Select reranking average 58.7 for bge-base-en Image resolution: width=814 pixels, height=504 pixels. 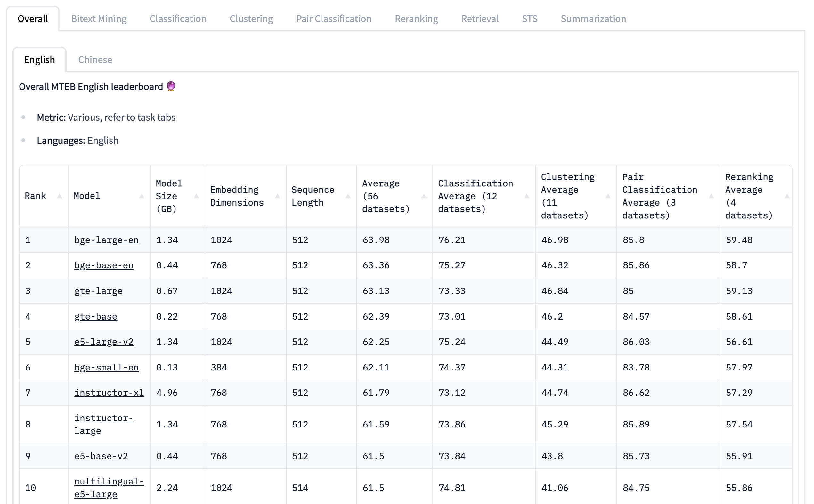[x=736, y=265]
